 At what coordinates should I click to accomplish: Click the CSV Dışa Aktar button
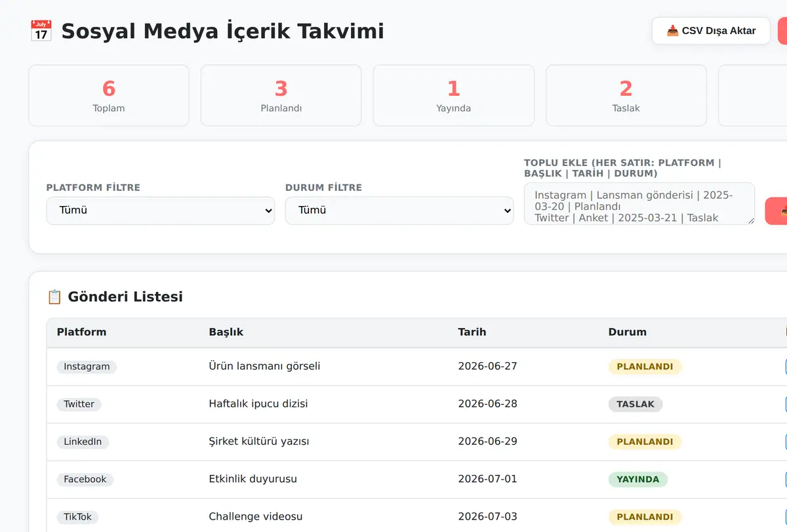click(x=711, y=31)
